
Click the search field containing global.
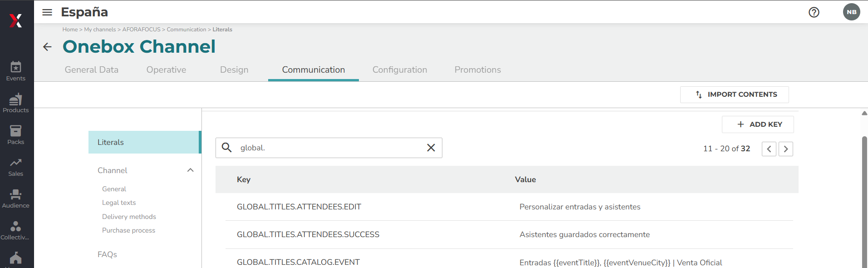click(329, 148)
